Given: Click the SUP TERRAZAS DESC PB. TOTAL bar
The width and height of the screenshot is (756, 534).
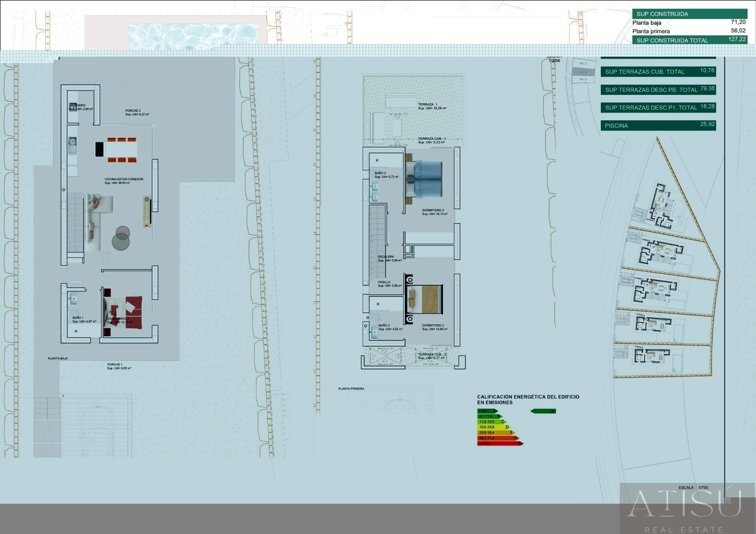Looking at the screenshot, I should point(658,90).
